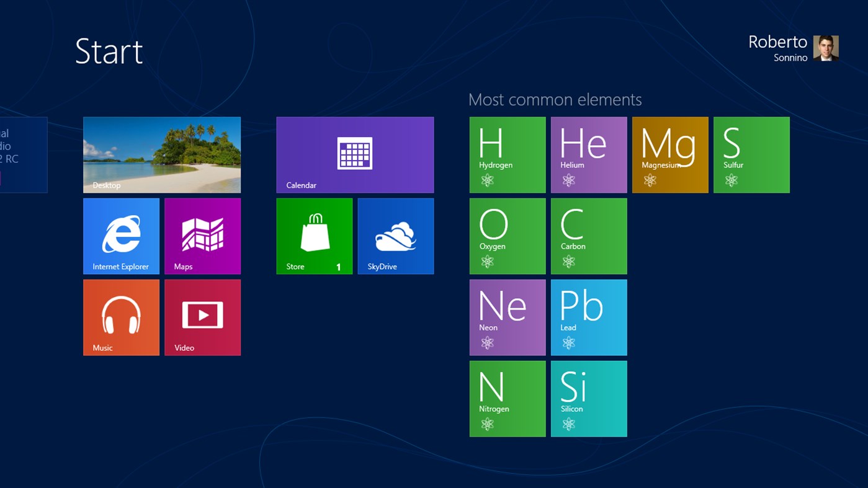The height and width of the screenshot is (488, 868).
Task: Open the Carbon tile
Action: pyautogui.click(x=588, y=236)
